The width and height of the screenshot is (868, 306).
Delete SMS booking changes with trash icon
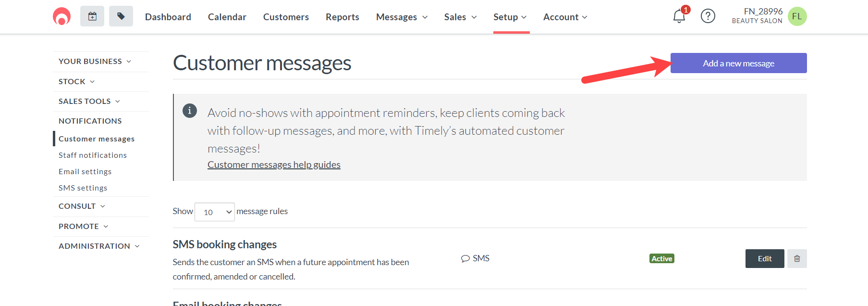797,259
